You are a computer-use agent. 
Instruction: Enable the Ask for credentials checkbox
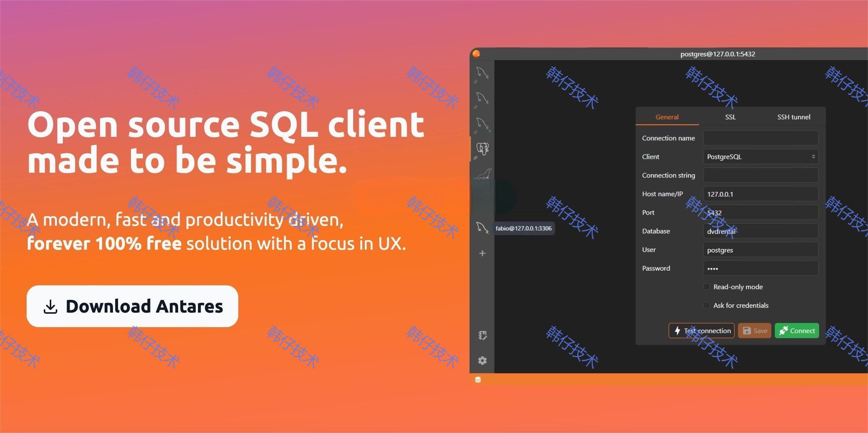click(x=706, y=305)
